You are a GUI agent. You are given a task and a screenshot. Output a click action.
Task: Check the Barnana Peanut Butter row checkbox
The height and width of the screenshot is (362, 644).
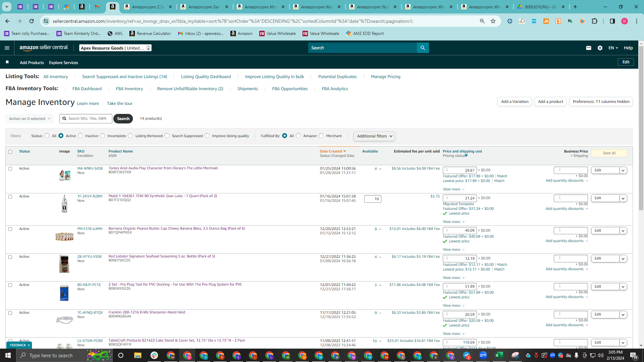[10, 229]
